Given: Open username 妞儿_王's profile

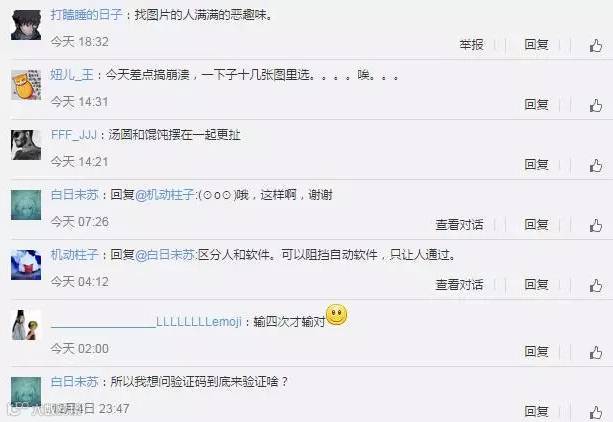Looking at the screenshot, I should click(x=72, y=74).
